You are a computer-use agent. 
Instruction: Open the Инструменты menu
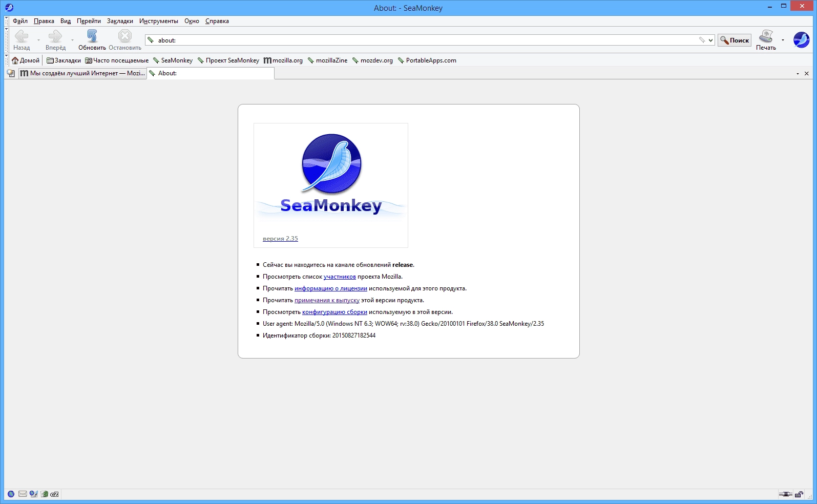pos(159,21)
